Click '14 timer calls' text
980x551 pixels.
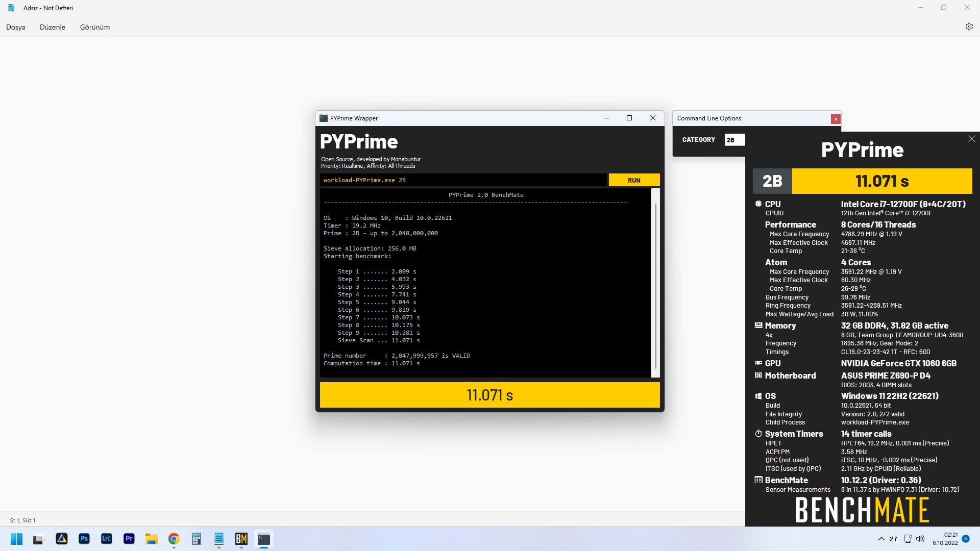pos(866,434)
